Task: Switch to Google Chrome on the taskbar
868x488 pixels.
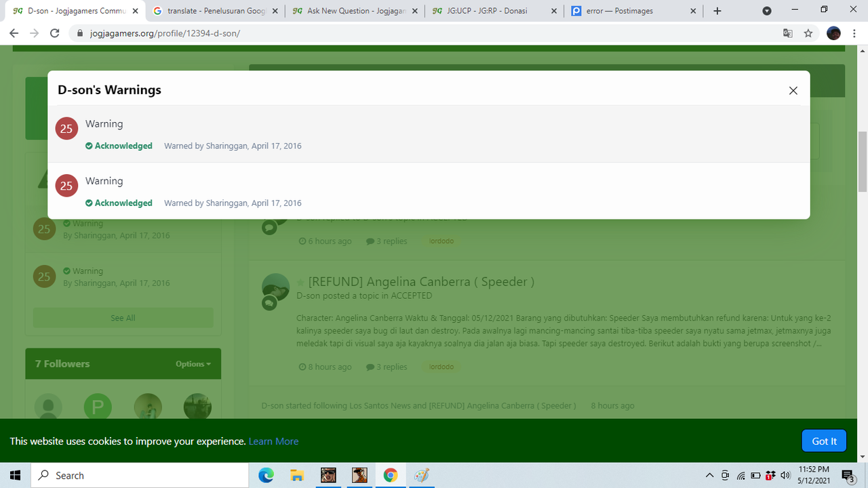Action: [x=390, y=475]
